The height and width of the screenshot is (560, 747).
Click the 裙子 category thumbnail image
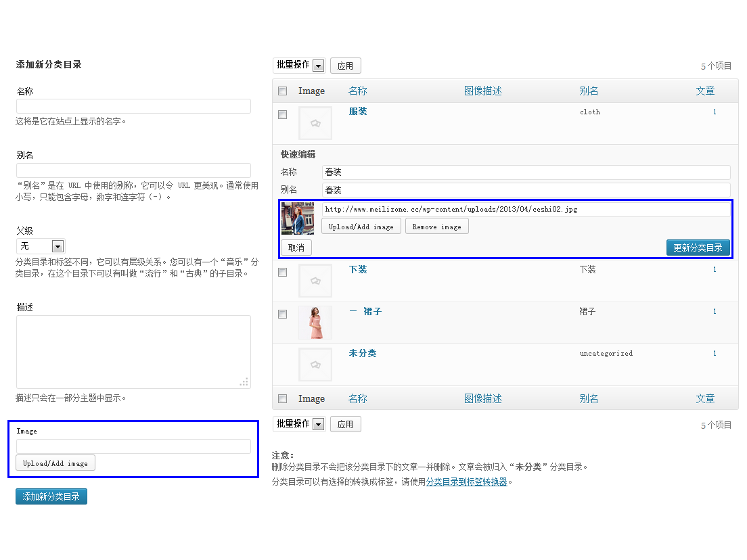pyautogui.click(x=315, y=323)
